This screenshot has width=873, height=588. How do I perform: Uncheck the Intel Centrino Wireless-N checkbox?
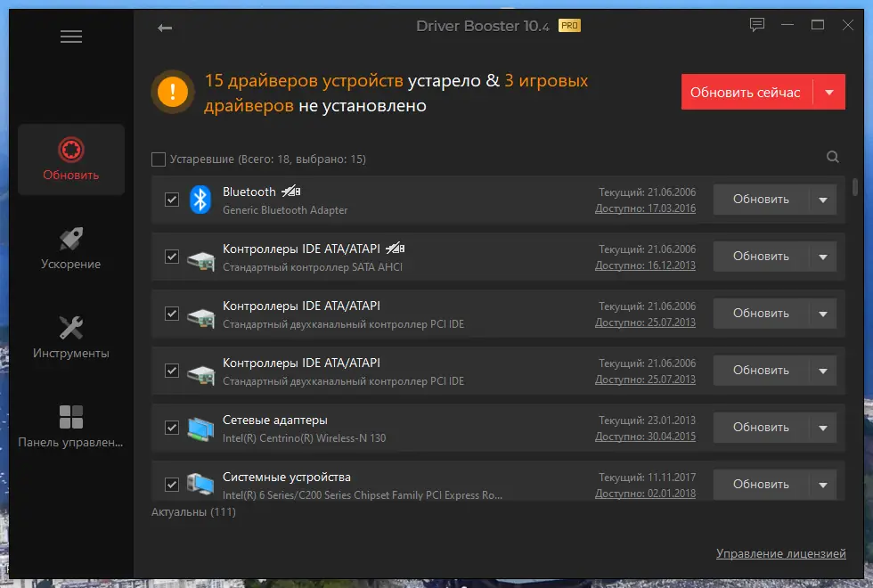pyautogui.click(x=172, y=428)
